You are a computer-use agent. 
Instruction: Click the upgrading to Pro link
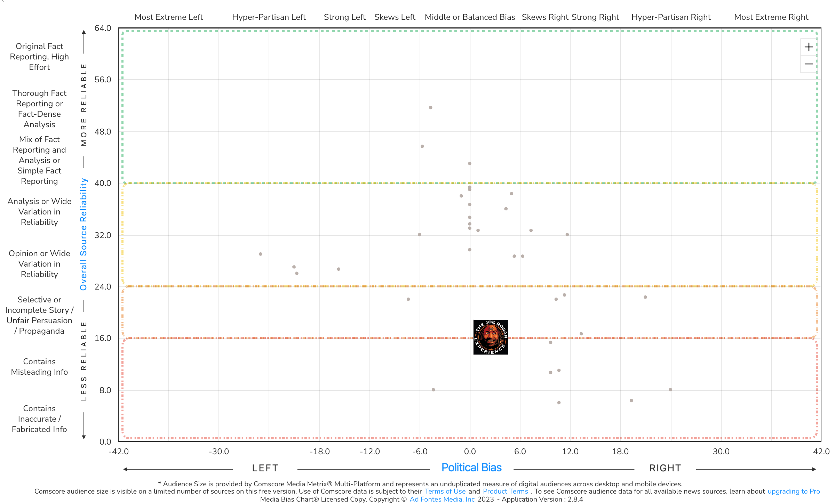(x=794, y=491)
